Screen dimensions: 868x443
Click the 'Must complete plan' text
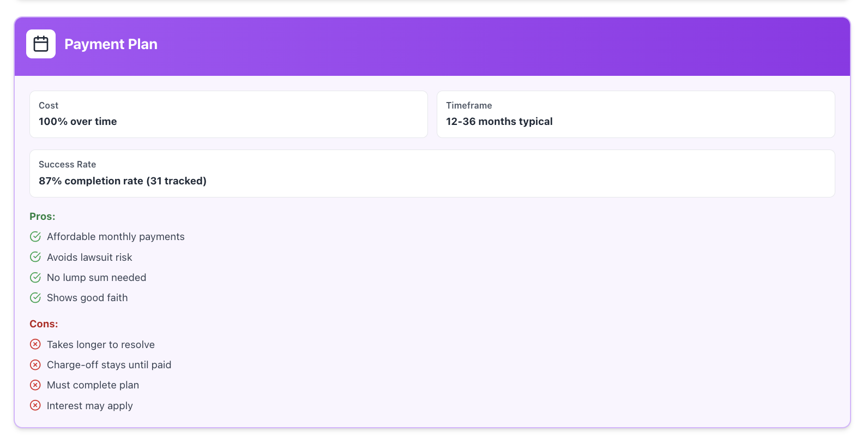[x=93, y=385]
